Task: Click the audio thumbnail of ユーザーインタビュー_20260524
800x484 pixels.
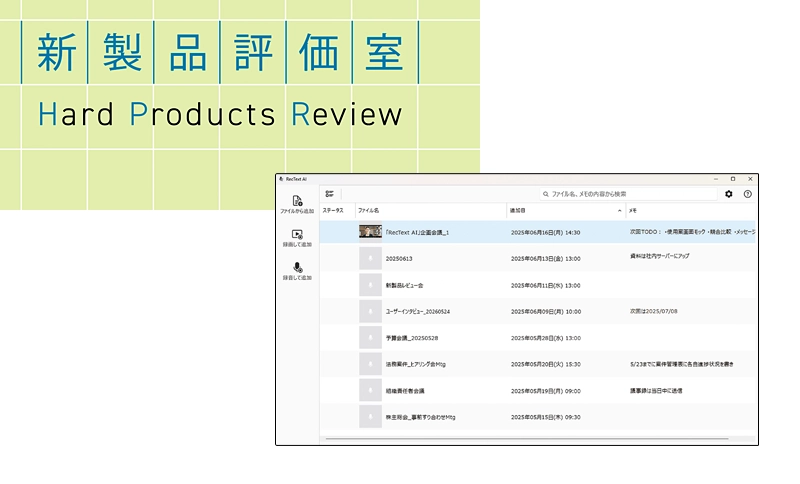Action: point(370,311)
